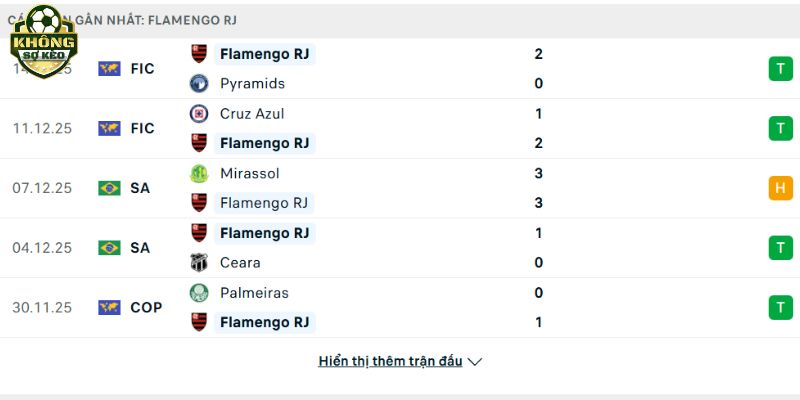Open the Pyramids team name link
This screenshot has height=400, width=800.
click(252, 84)
